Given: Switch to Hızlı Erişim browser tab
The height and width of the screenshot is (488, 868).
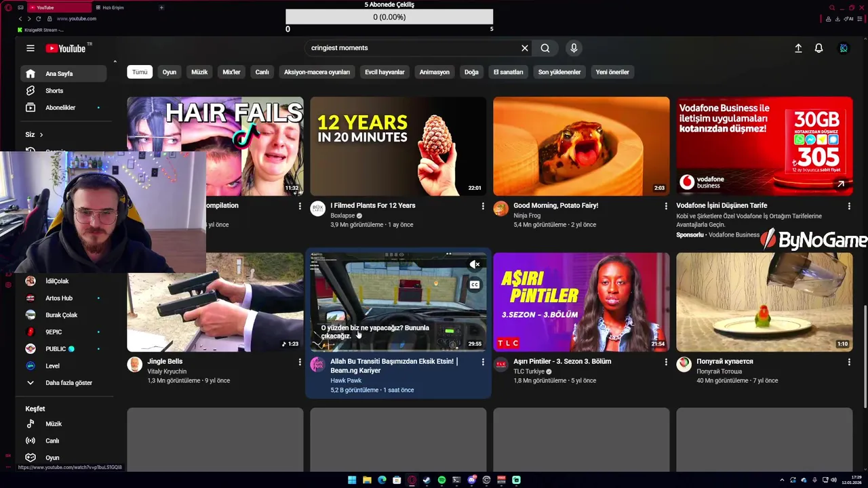Looking at the screenshot, I should (x=113, y=7).
